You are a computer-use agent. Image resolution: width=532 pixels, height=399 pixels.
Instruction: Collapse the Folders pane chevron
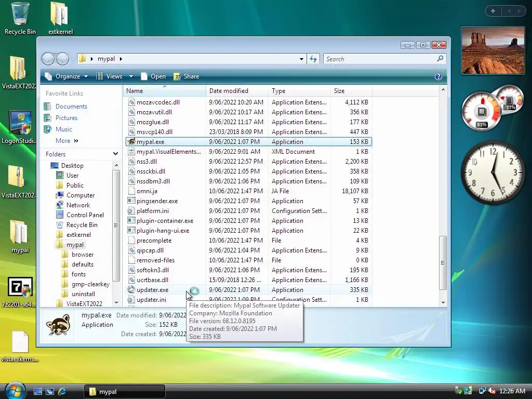pos(115,154)
